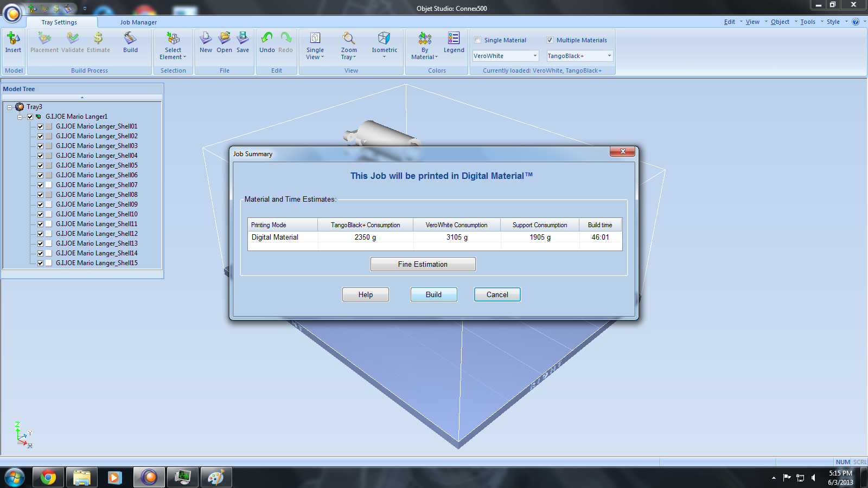868x488 pixels.
Task: Open the Help question mark icon
Action: pos(856,22)
